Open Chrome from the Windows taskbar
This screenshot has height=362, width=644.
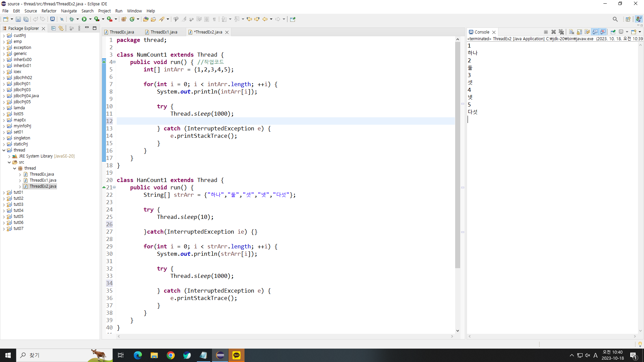coord(171,355)
